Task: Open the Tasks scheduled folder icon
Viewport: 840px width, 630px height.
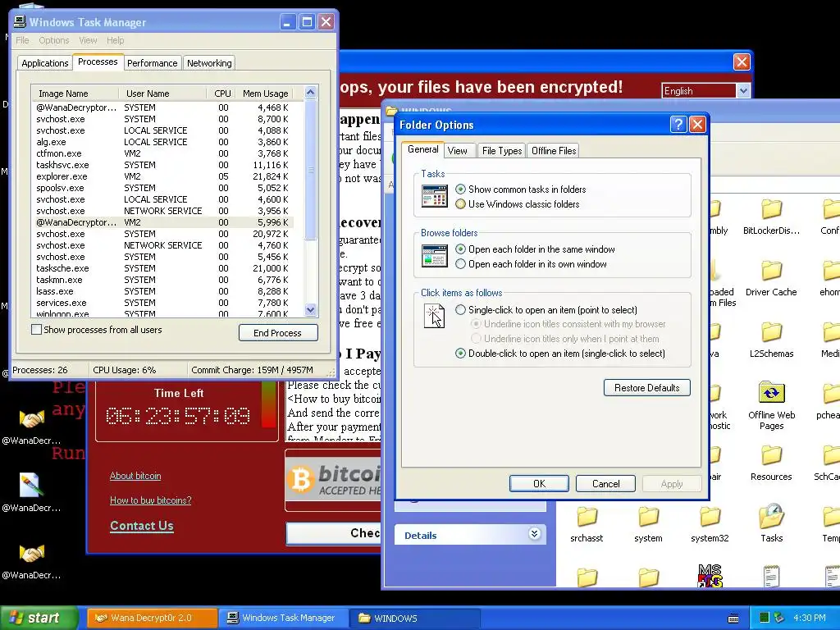Action: [771, 517]
